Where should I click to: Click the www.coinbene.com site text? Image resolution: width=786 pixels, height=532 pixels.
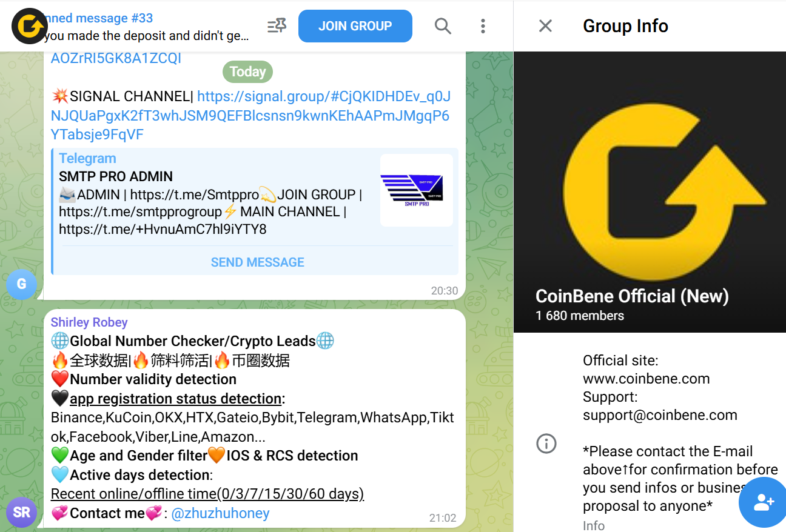[x=646, y=379]
